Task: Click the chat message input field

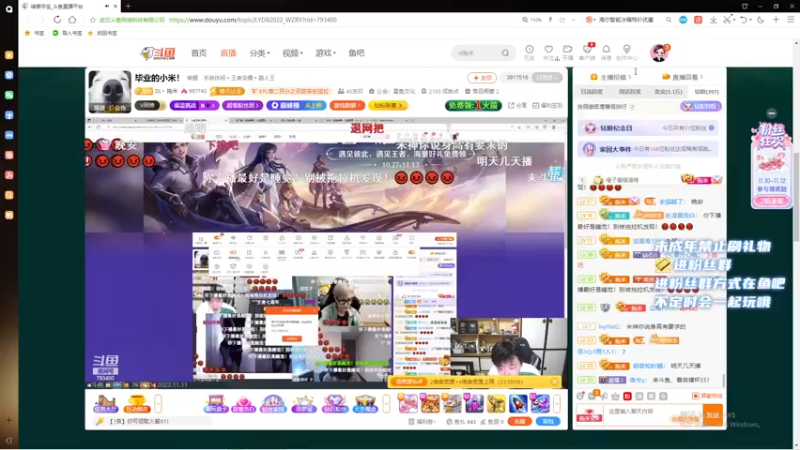Action: 653,415
